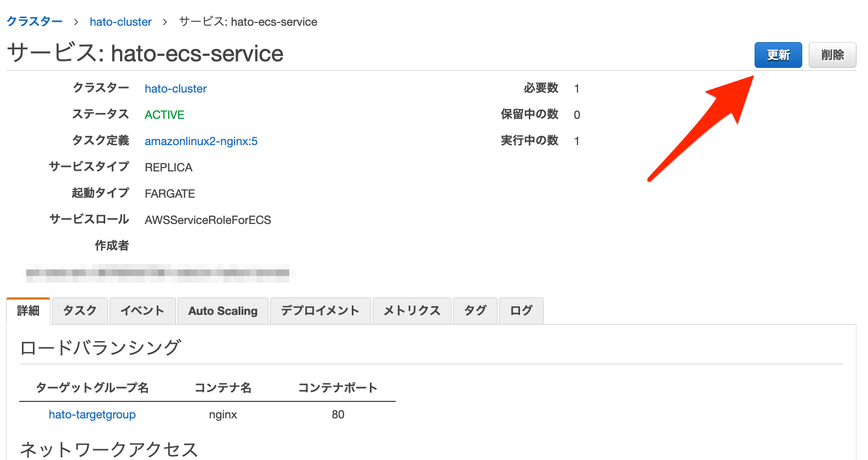
Task: Open the クラスター breadcrumb link
Action: [x=35, y=21]
